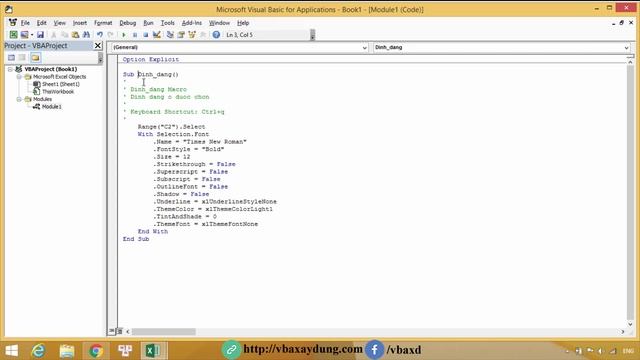The width and height of the screenshot is (640, 360).
Task: Click the Reset stop icon
Action: [x=145, y=35]
